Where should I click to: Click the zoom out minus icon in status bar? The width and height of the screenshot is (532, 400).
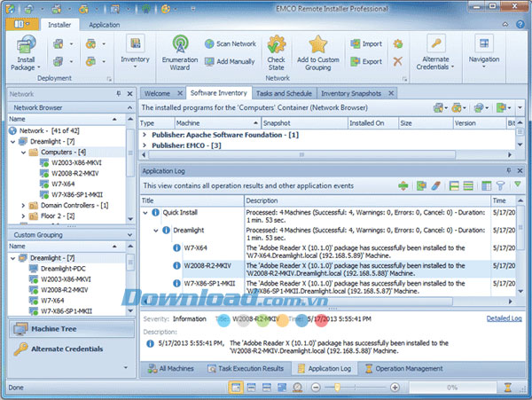[x=316, y=387]
